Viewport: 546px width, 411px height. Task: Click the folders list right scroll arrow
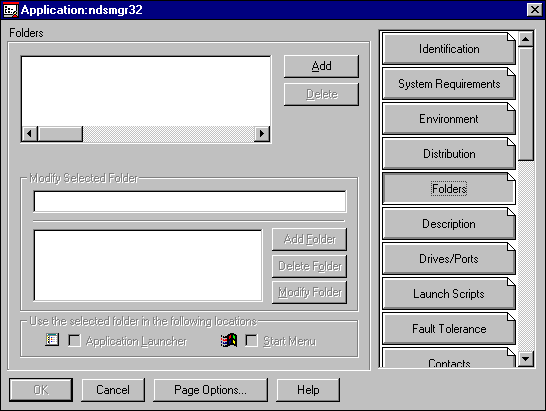click(x=262, y=133)
